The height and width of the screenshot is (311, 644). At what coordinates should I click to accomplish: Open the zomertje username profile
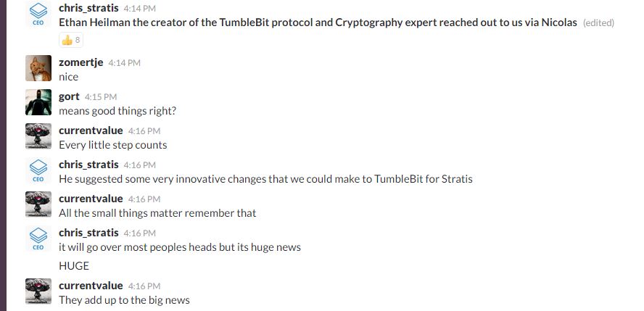pyautogui.click(x=81, y=62)
